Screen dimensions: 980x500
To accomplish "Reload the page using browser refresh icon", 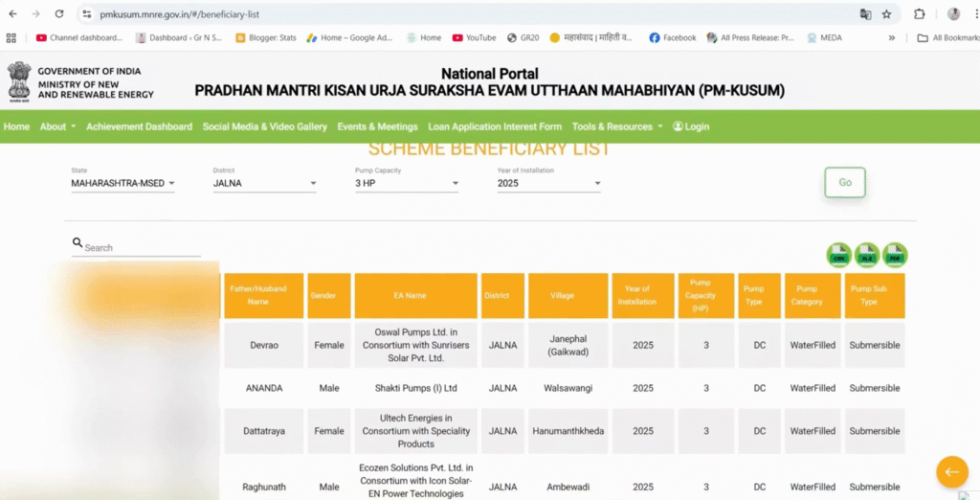I will (x=59, y=14).
